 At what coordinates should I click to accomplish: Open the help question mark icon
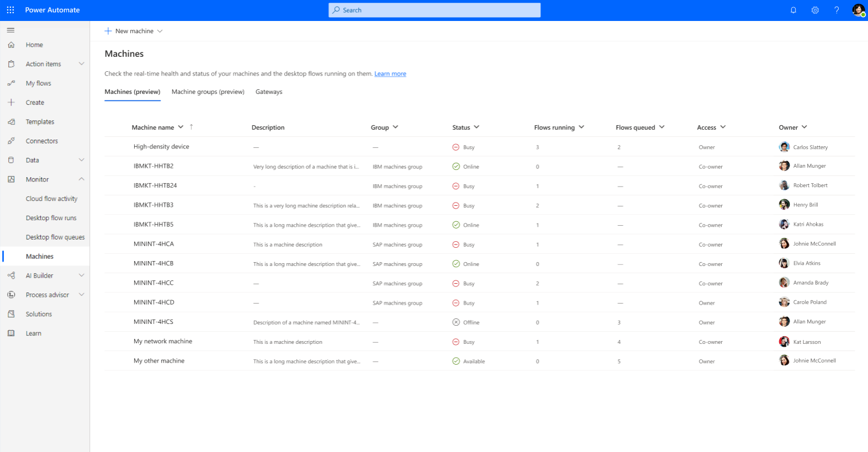click(837, 10)
